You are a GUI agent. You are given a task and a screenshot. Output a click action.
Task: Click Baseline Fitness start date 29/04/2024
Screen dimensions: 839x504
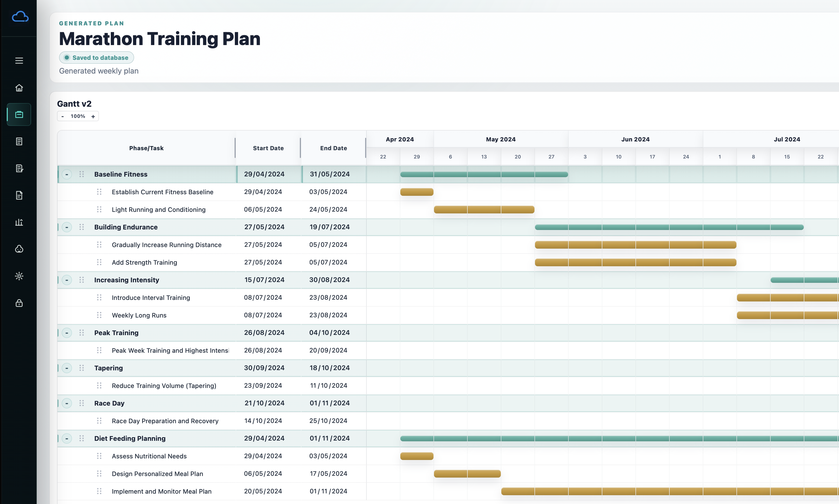click(x=264, y=174)
